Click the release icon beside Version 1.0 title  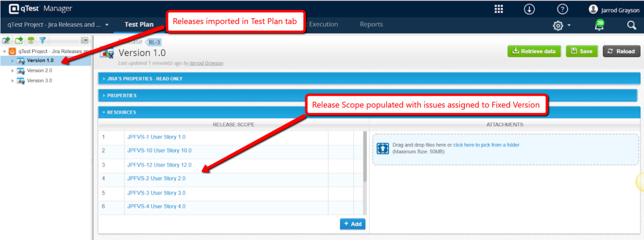pyautogui.click(x=107, y=54)
